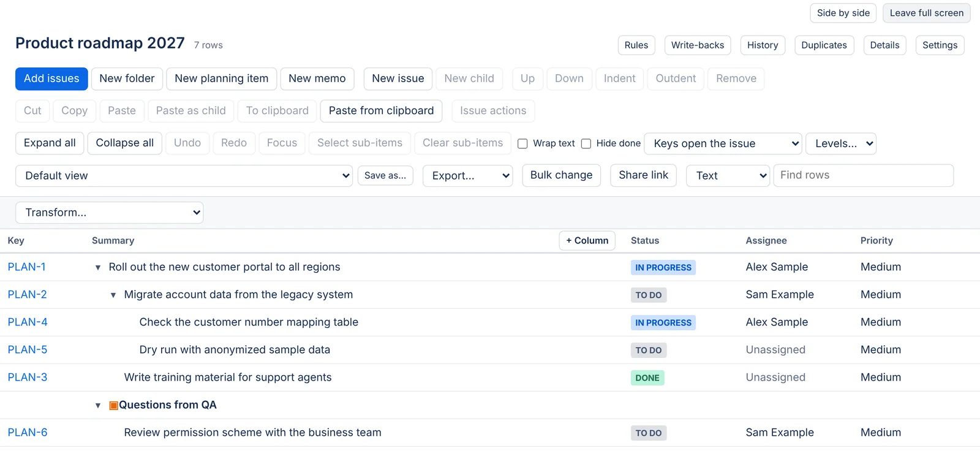Image resolution: width=980 pixels, height=456 pixels.
Task: Create a New folder
Action: coord(127,78)
